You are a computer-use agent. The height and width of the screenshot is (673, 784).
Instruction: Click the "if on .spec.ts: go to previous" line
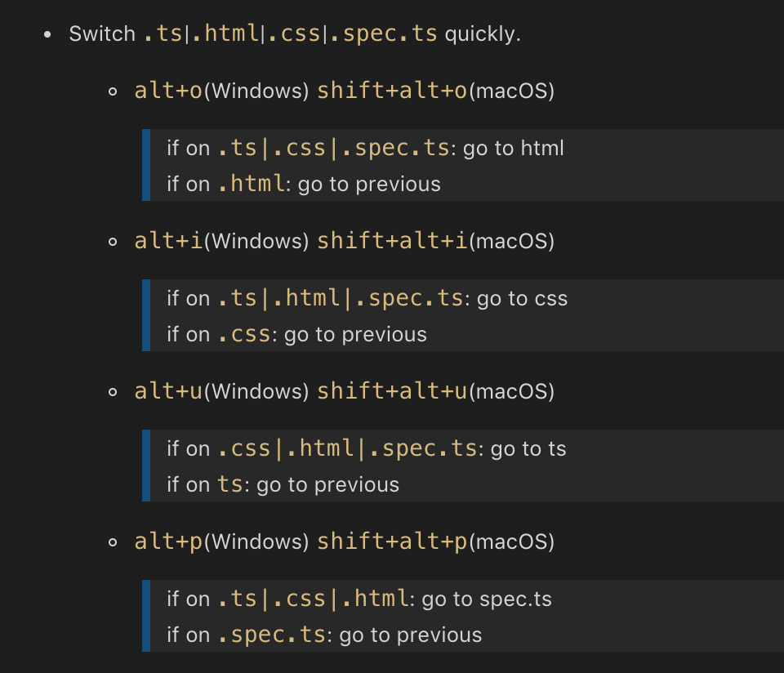point(324,635)
